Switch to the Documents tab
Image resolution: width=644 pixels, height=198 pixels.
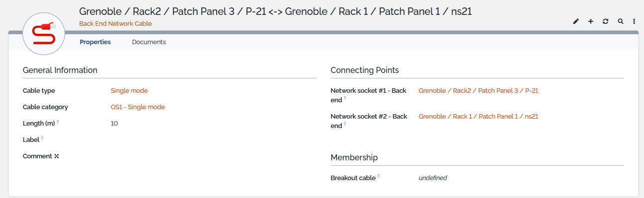pos(149,42)
